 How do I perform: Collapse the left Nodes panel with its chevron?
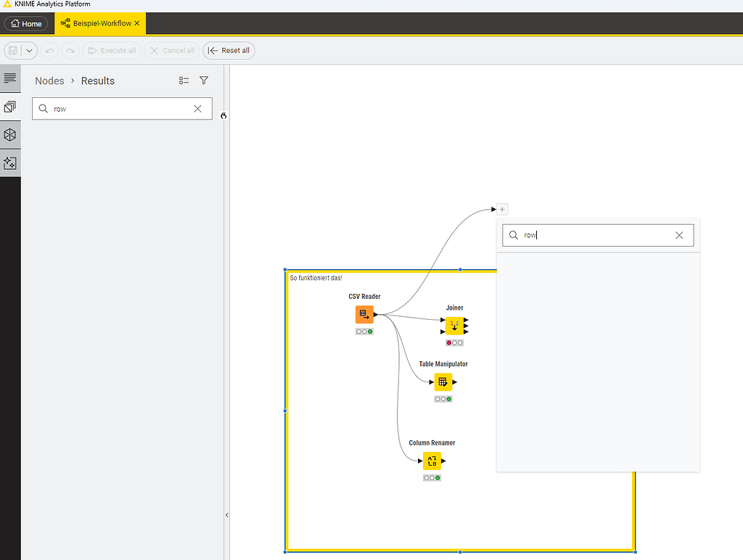[223, 115]
